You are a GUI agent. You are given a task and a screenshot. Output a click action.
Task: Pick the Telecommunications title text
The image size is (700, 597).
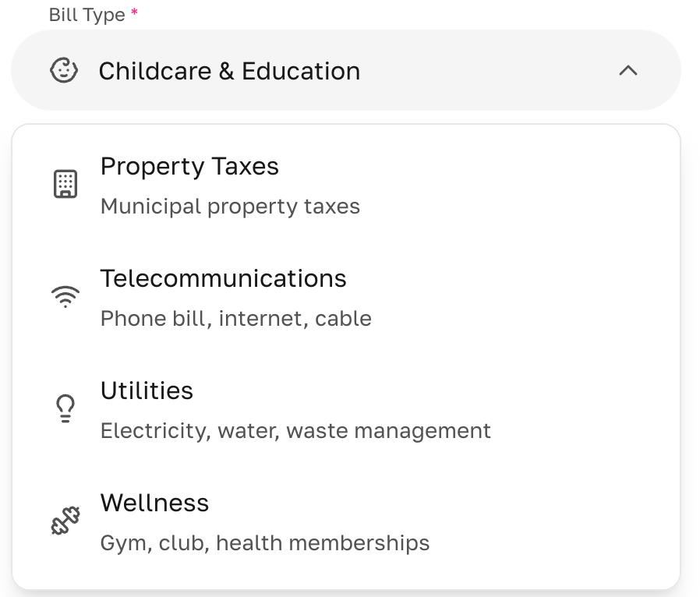click(x=223, y=278)
